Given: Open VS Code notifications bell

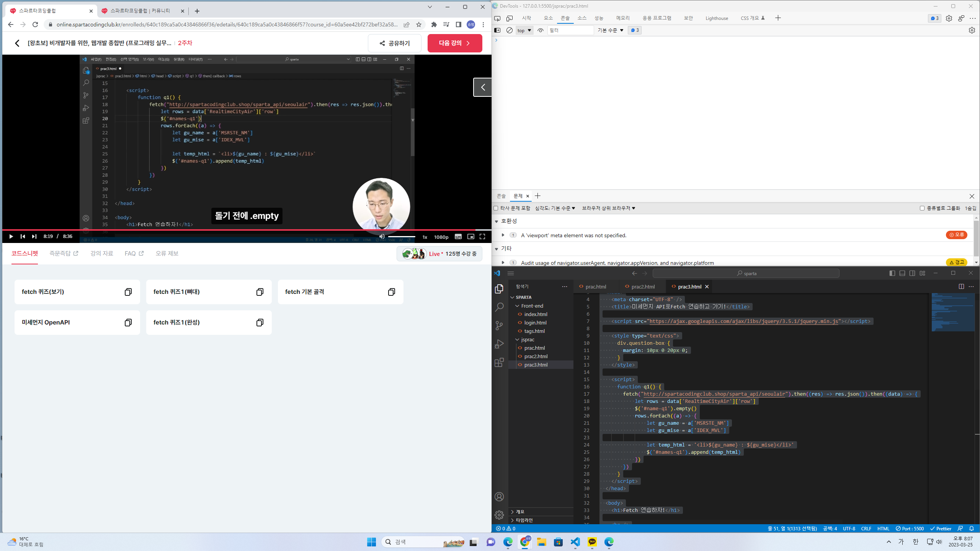Looking at the screenshot, I should click(972, 528).
